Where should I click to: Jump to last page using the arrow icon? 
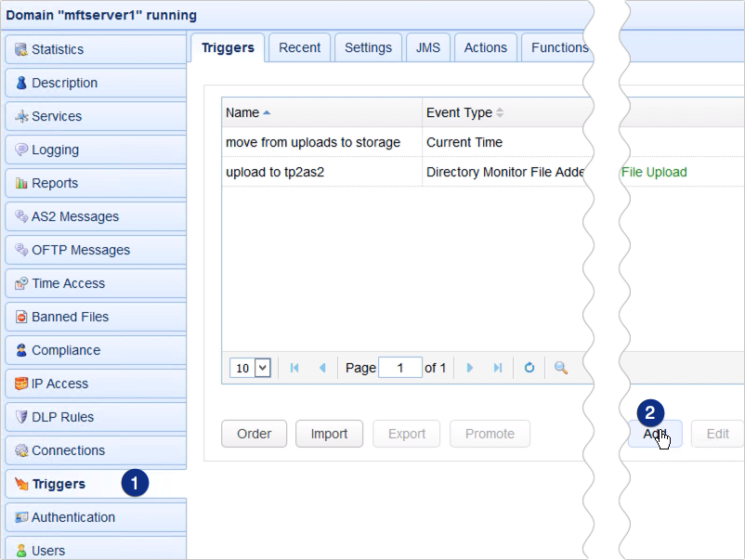point(498,368)
